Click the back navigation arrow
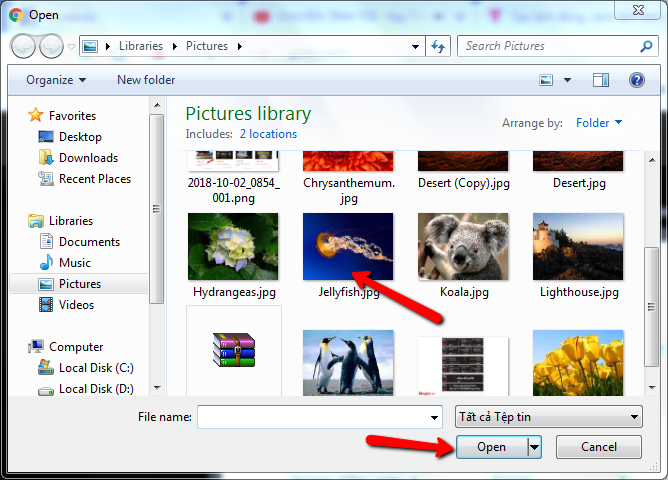Image resolution: width=668 pixels, height=480 pixels. (23, 46)
